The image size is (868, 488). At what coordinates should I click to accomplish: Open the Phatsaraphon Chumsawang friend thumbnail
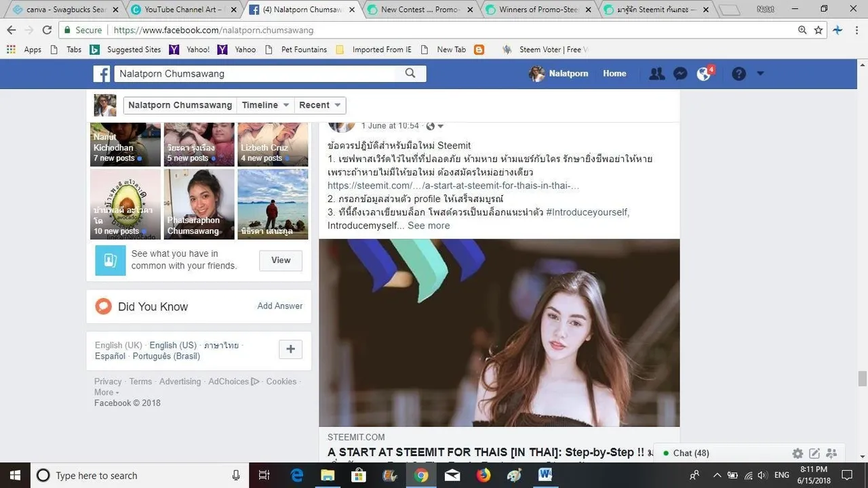[199, 204]
